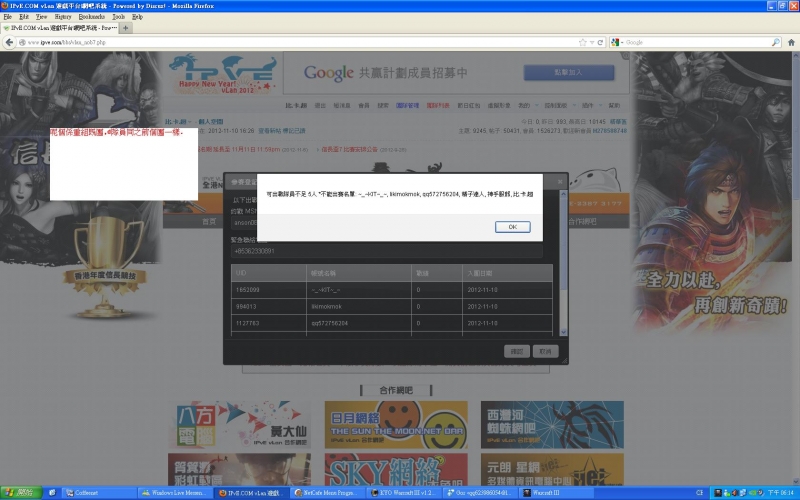The height and width of the screenshot is (500, 800).
Task: Open the View menu
Action: (41, 17)
